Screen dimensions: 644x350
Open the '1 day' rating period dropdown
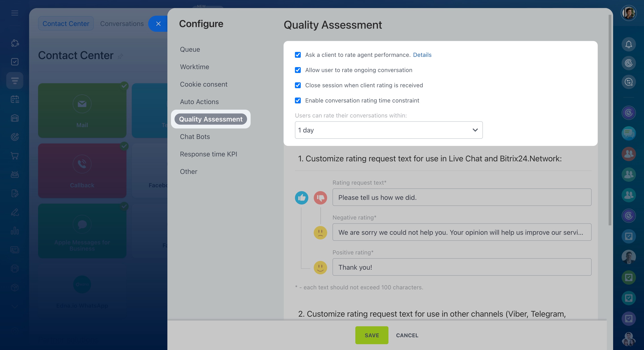389,130
